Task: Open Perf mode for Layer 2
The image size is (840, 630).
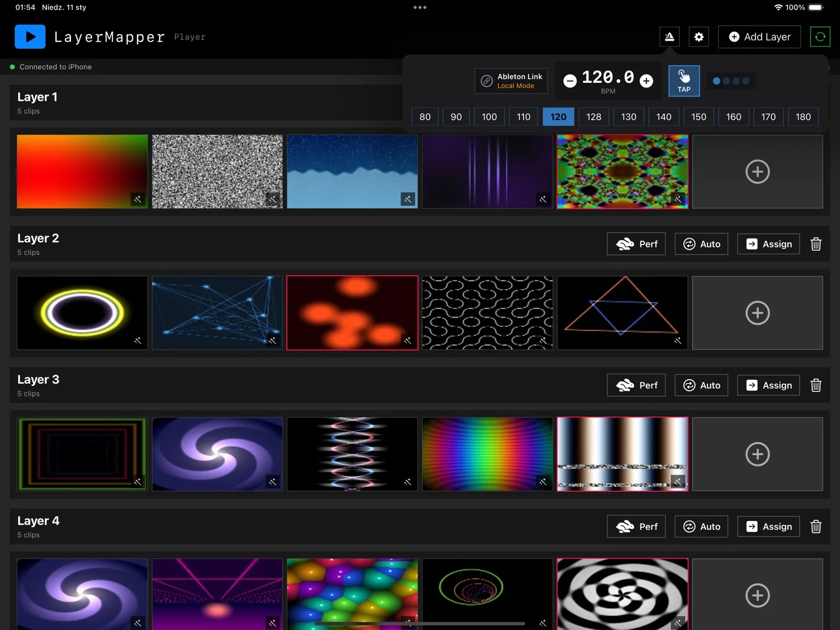Action: pos(636,244)
